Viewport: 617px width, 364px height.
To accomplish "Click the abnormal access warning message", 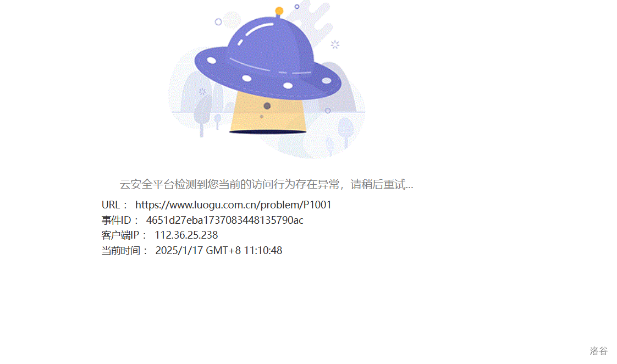I will tap(266, 184).
